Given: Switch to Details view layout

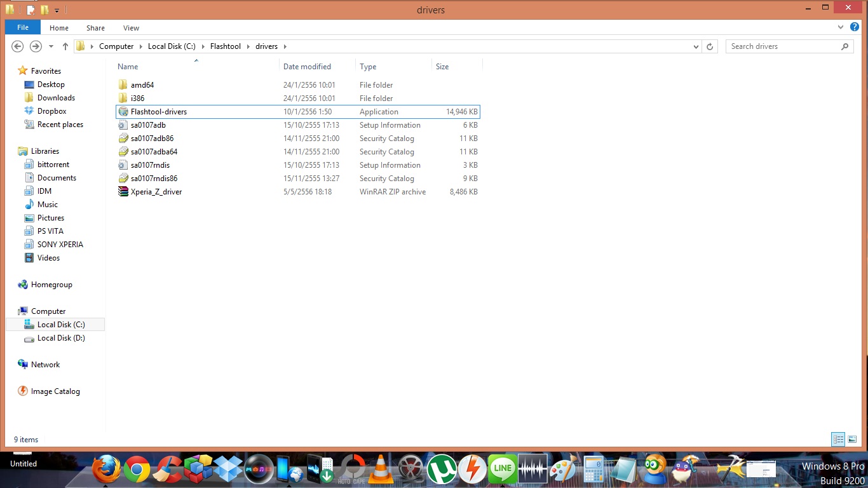Looking at the screenshot, I should coord(838,439).
